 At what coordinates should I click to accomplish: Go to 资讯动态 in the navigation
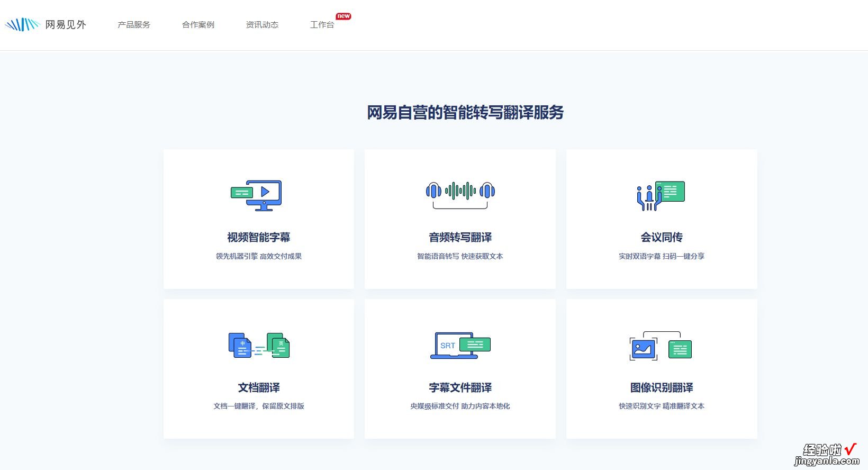coord(262,25)
